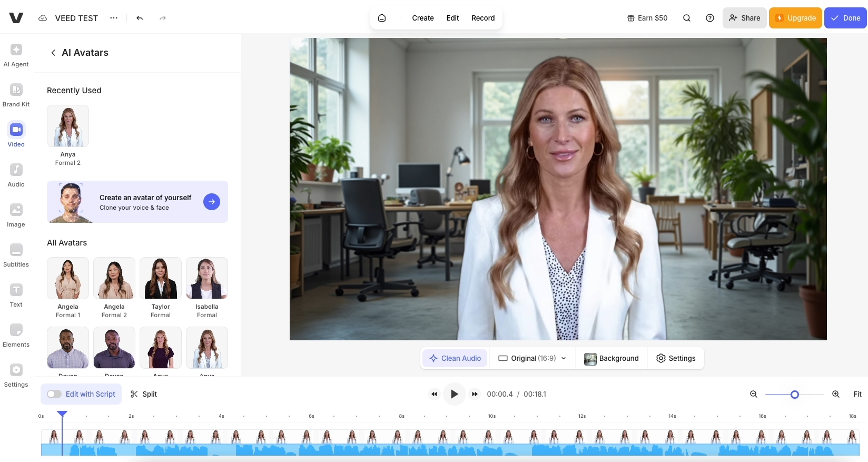Click the undo arrow icon
Screen dimensions: 868x462
140,18
